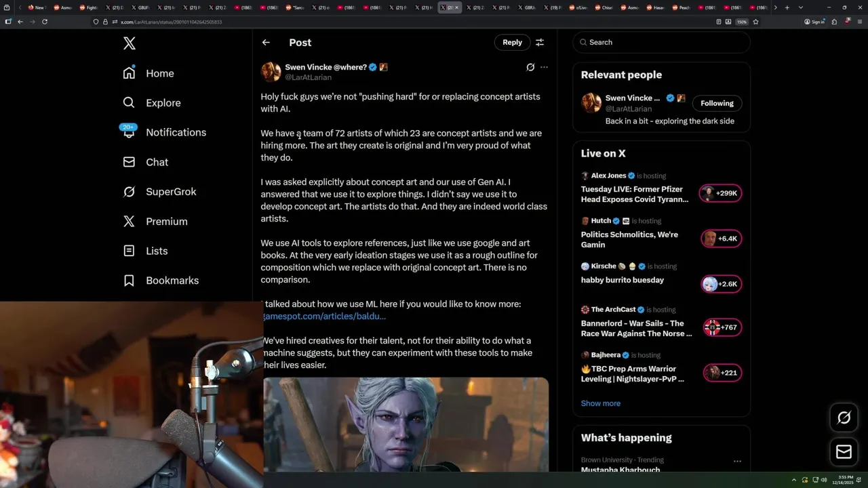Image resolution: width=868 pixels, height=488 pixels.
Task: Open The ArchCast Bannerlord space
Action: point(661,322)
